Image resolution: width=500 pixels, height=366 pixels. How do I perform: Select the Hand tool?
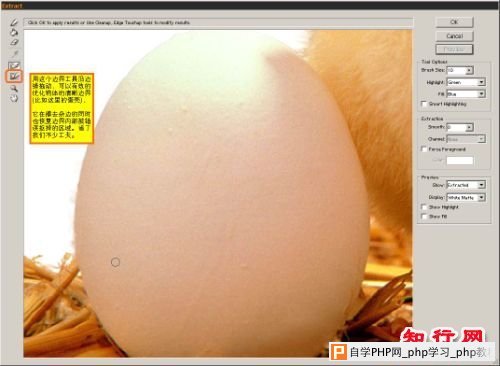click(x=14, y=98)
